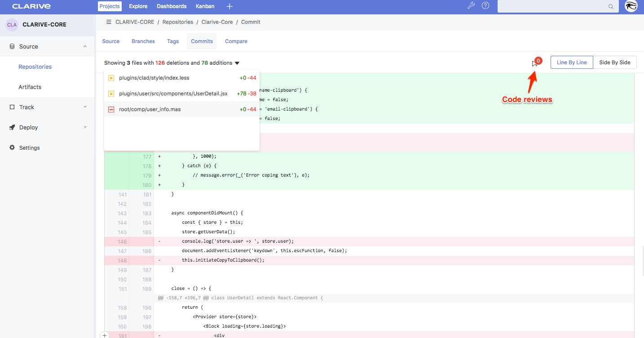Switch to the Commits tab
The width and height of the screenshot is (644, 338).
[202, 41]
